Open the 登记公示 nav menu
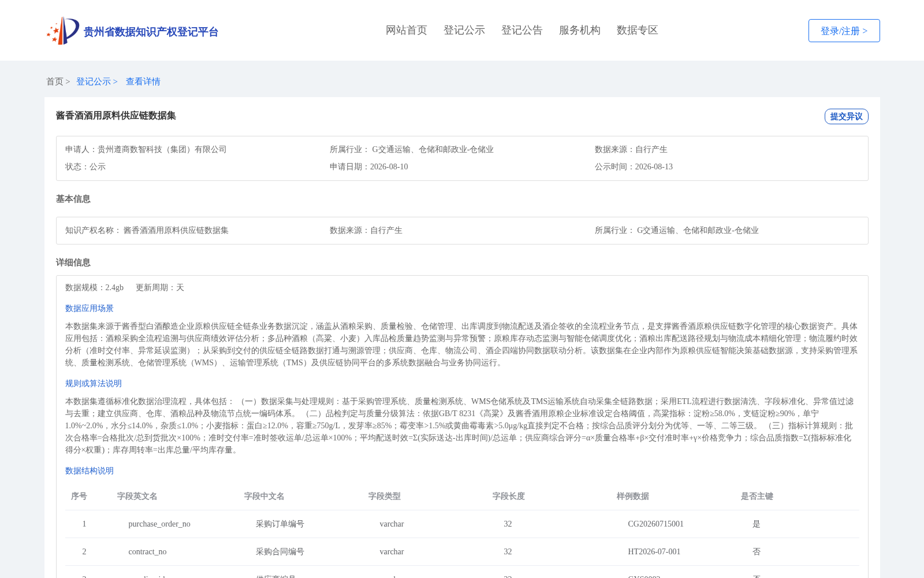This screenshot has height=578, width=924. [x=464, y=30]
